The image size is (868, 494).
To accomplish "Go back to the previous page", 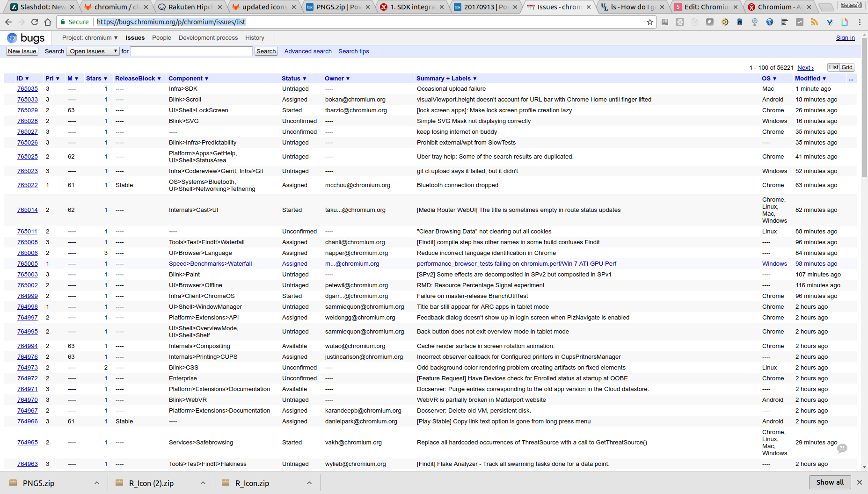I will pos(8,22).
